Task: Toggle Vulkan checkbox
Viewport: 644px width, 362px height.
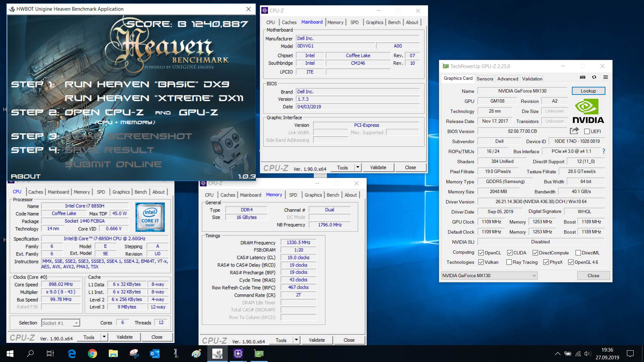Action: [481, 262]
